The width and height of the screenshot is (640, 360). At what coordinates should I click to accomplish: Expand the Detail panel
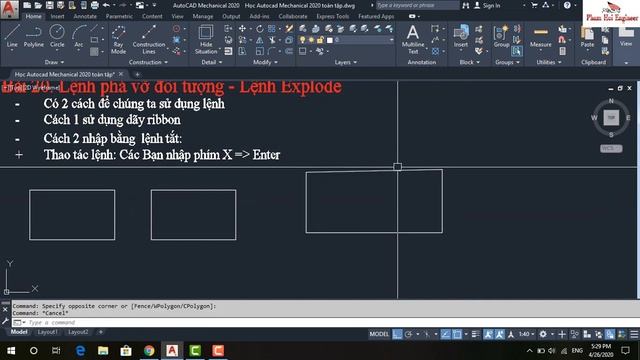coord(212,62)
